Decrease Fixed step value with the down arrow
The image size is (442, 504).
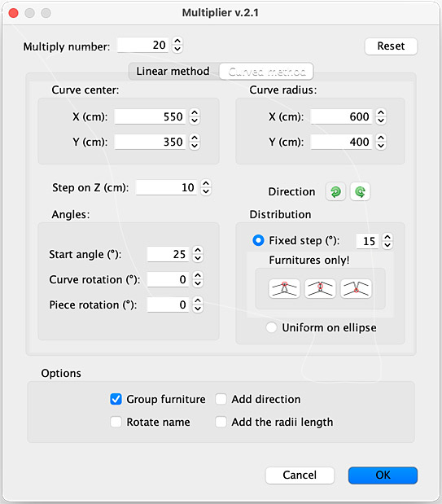click(x=387, y=245)
